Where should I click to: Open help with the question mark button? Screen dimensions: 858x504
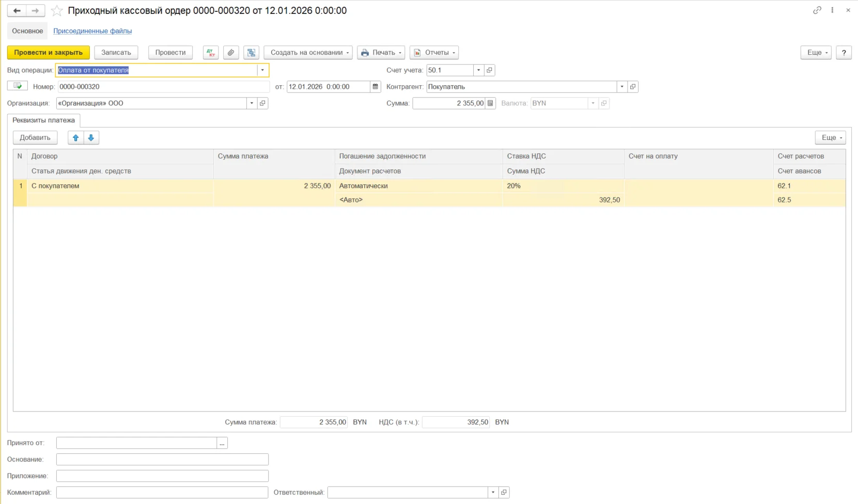click(x=844, y=53)
